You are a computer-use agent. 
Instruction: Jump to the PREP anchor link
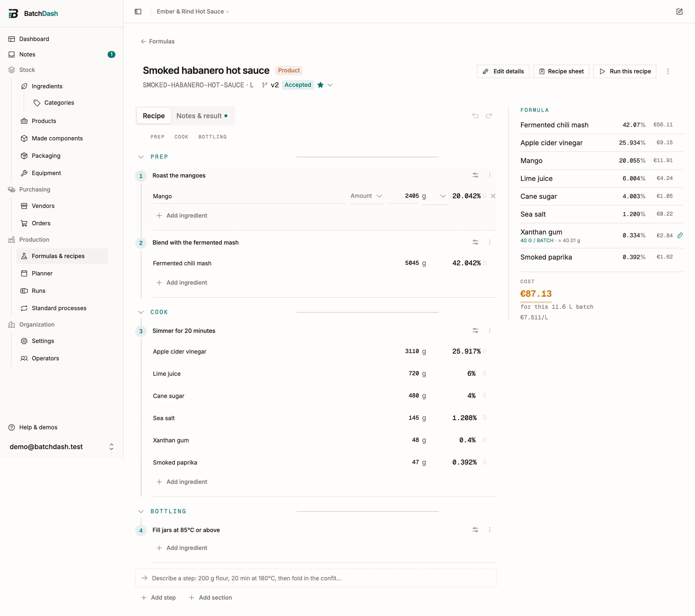point(157,137)
